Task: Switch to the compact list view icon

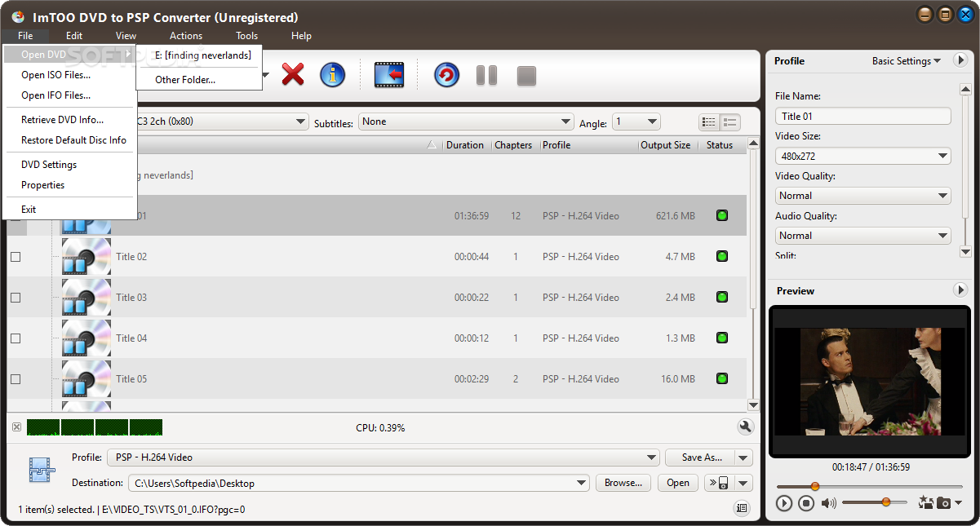Action: pos(729,122)
